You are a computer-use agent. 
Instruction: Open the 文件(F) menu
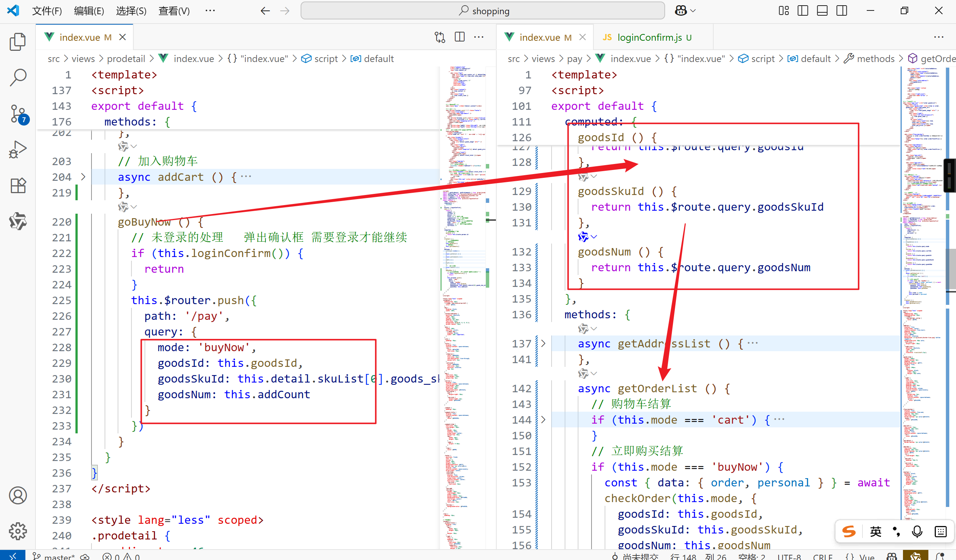pyautogui.click(x=47, y=10)
